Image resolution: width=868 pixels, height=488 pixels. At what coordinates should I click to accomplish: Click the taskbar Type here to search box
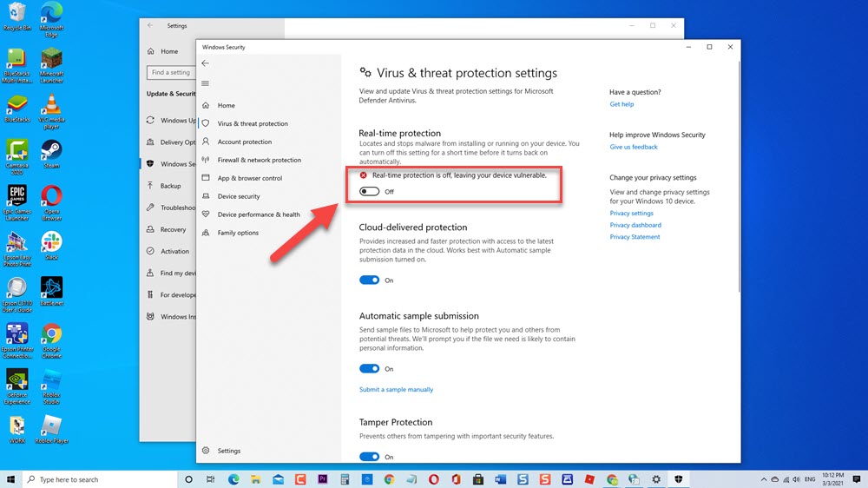click(99, 479)
